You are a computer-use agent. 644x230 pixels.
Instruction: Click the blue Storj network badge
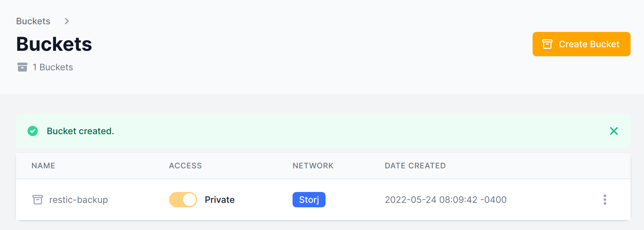(x=309, y=200)
